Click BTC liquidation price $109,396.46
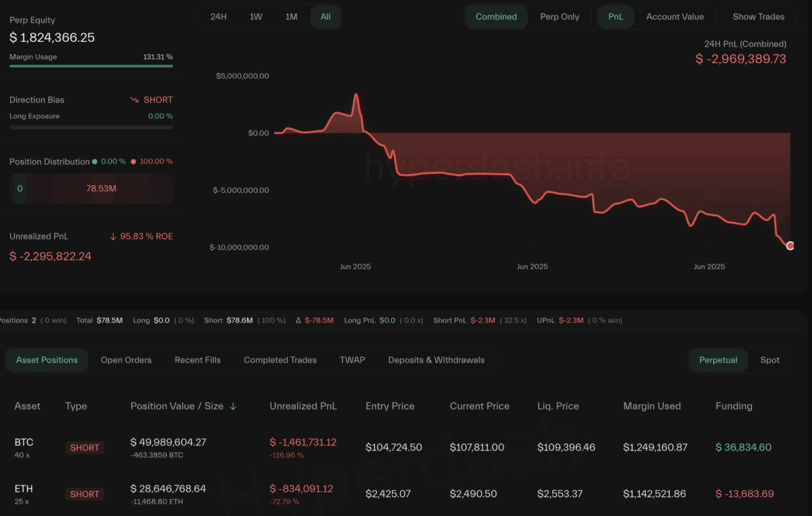The width and height of the screenshot is (812, 516). (x=566, y=448)
